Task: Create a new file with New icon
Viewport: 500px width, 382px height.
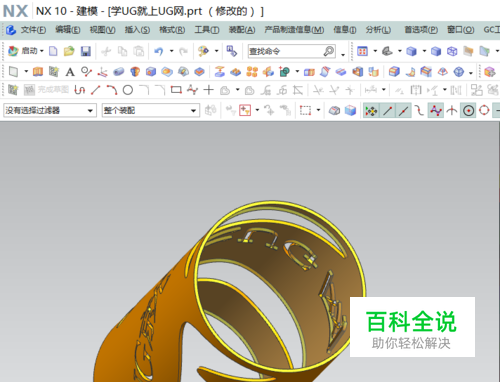Action: 53,51
